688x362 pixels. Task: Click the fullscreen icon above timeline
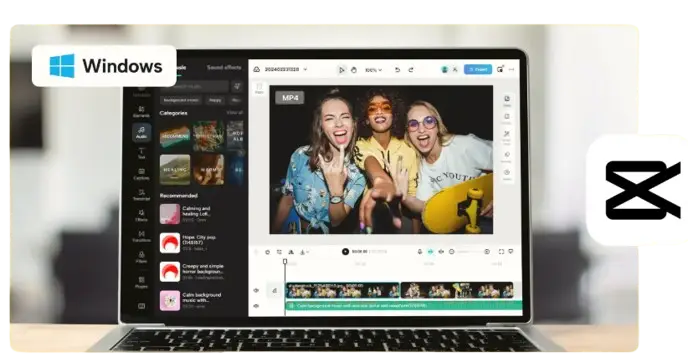[x=501, y=251]
